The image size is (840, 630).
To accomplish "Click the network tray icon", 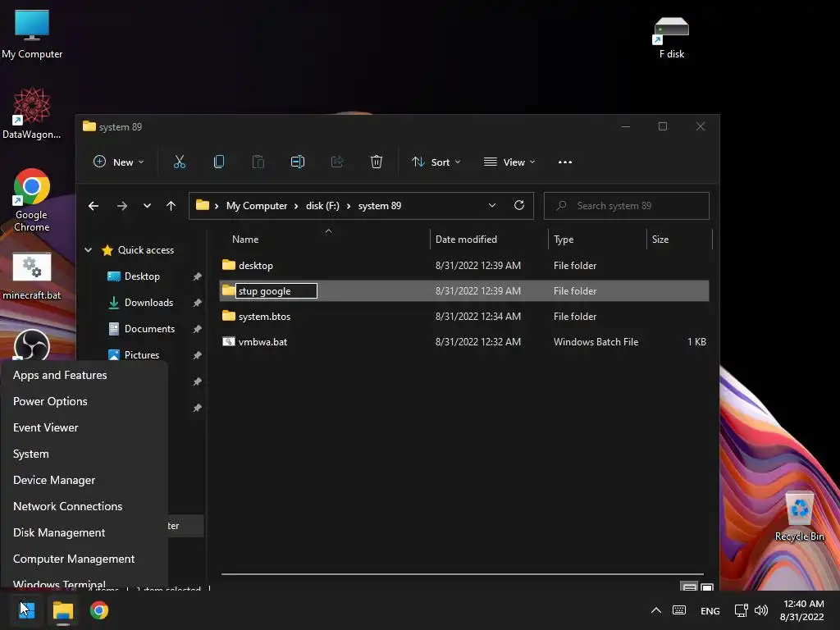I will click(741, 610).
